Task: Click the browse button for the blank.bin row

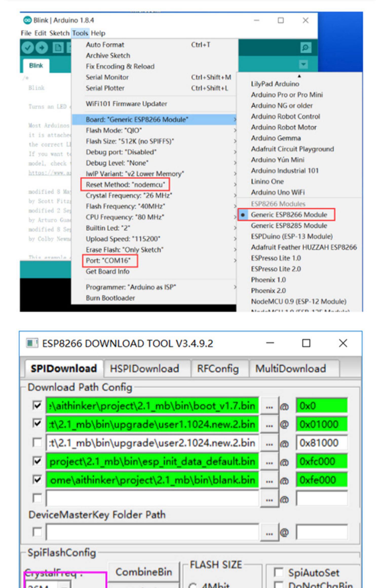Action: 269,480
